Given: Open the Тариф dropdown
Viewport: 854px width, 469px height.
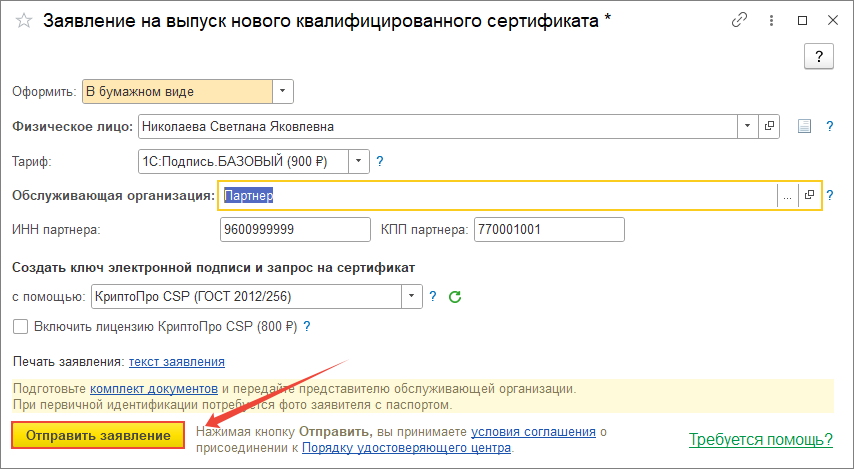Looking at the screenshot, I should click(x=359, y=160).
